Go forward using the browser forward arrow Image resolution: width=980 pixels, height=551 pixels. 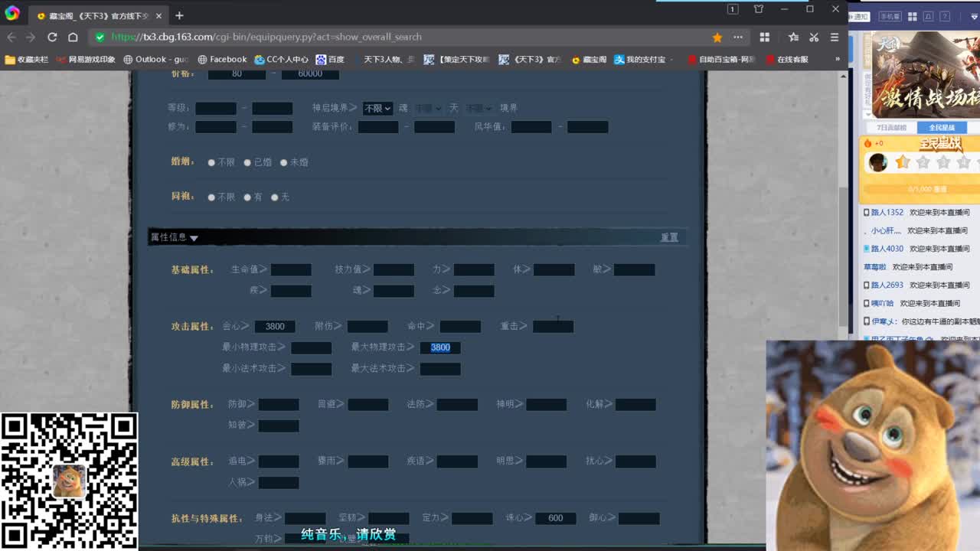(x=31, y=37)
